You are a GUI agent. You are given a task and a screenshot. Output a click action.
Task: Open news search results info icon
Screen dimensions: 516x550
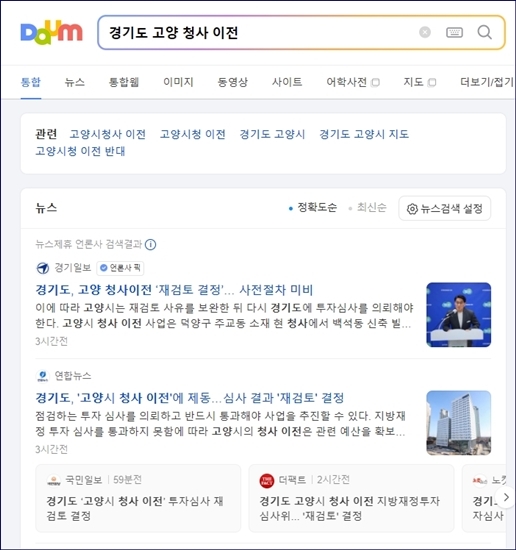[150, 244]
